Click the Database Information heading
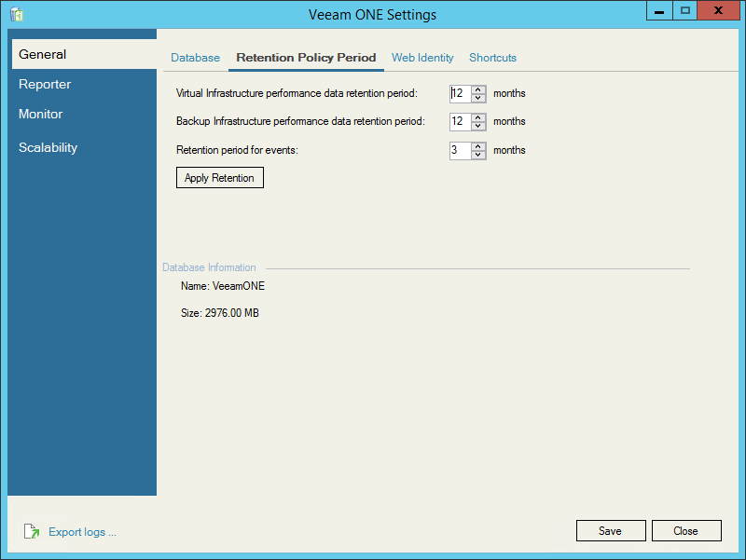 pyautogui.click(x=209, y=267)
